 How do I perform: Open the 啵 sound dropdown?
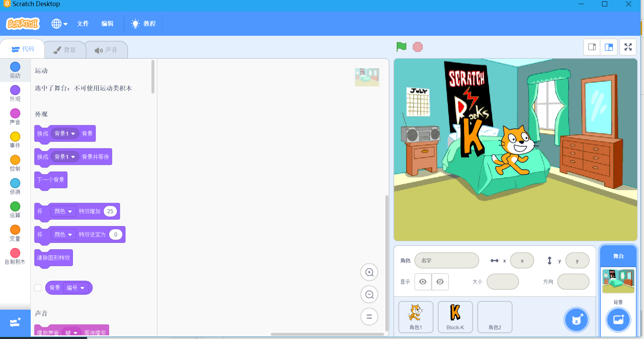pos(72,333)
